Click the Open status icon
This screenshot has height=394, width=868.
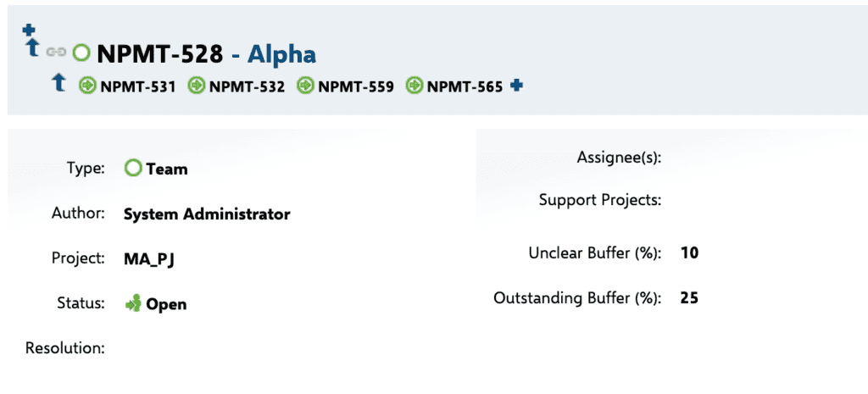[x=133, y=304]
